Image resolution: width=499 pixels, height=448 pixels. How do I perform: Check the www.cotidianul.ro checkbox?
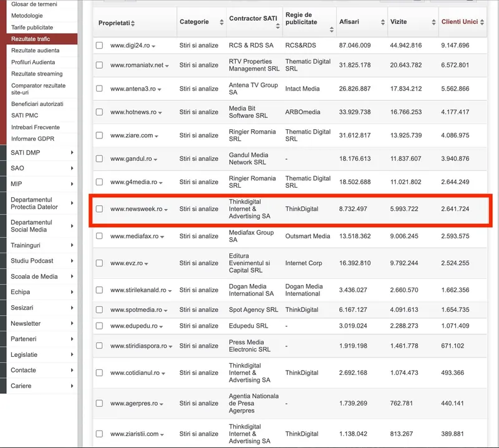(99, 373)
